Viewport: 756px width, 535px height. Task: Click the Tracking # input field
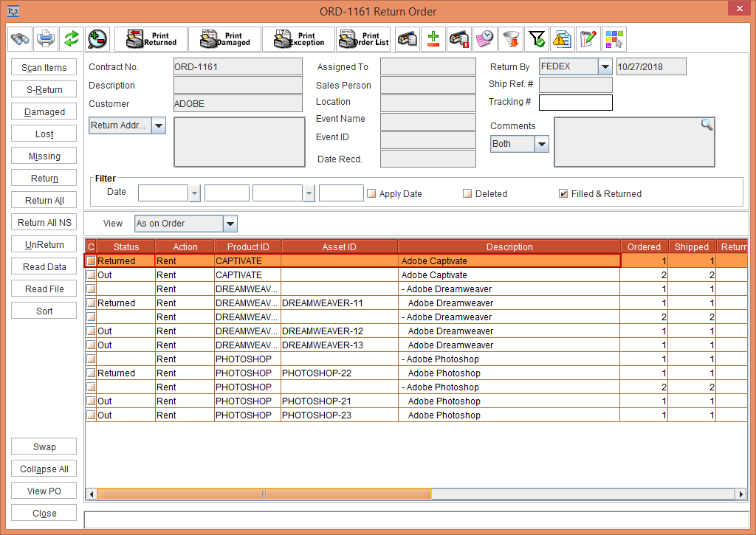tap(575, 102)
